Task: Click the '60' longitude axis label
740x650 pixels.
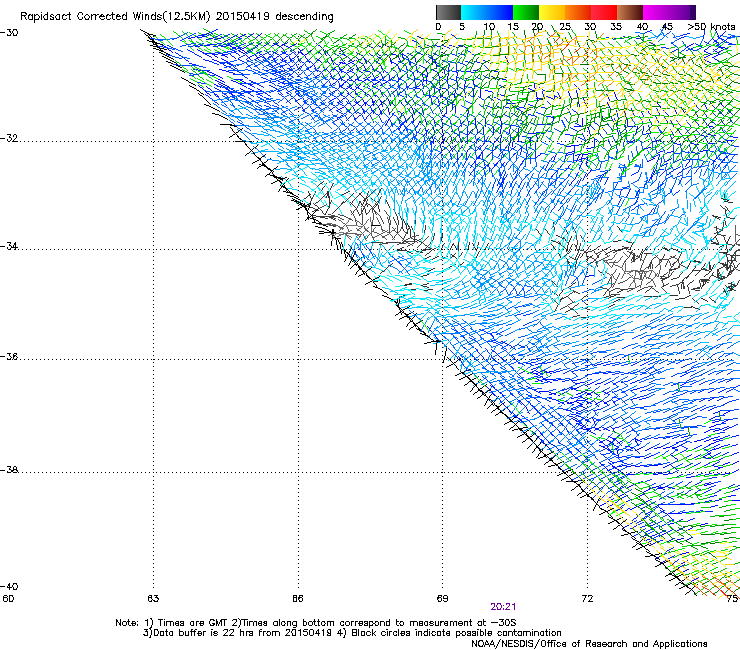Action: click(x=8, y=599)
